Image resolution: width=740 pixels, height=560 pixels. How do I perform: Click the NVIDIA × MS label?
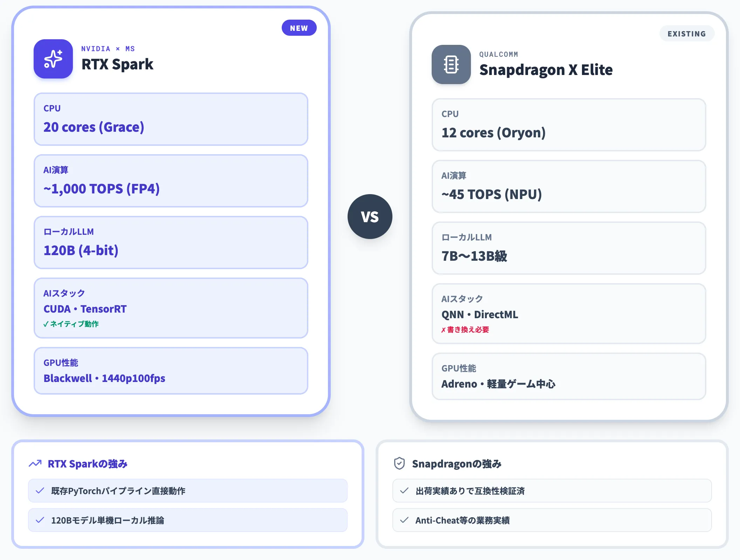tap(108, 49)
